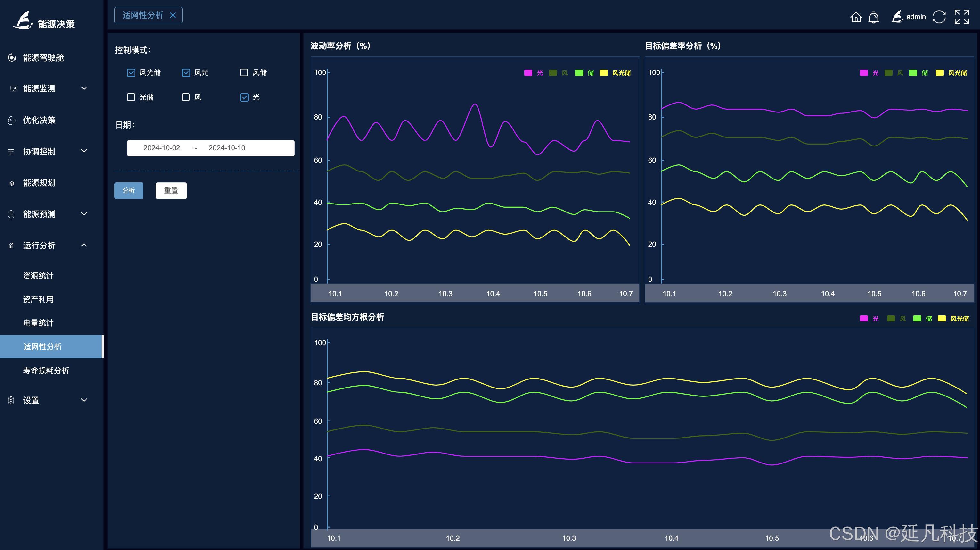The image size is (980, 550).
Task: Open 寿命损耗分析 submenu item
Action: click(46, 371)
